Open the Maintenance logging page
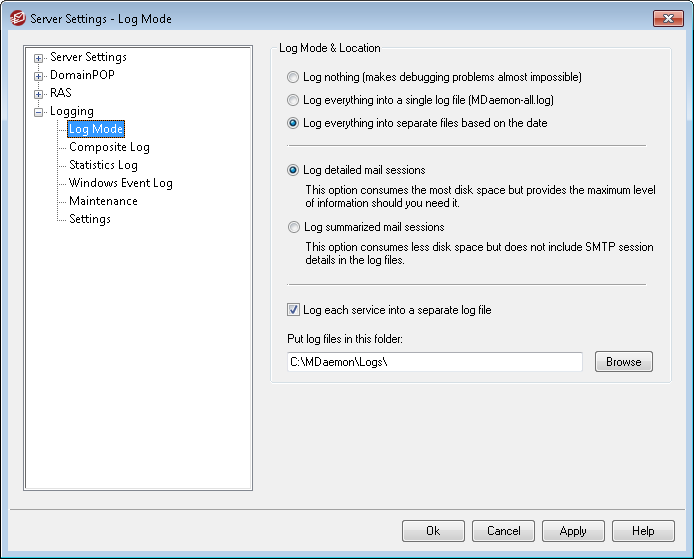 coord(103,202)
